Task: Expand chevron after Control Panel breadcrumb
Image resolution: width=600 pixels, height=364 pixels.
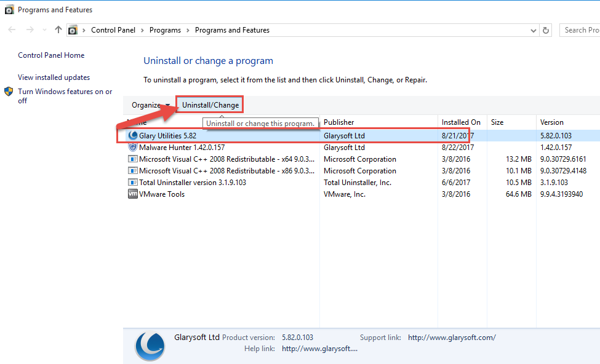Action: coord(142,30)
